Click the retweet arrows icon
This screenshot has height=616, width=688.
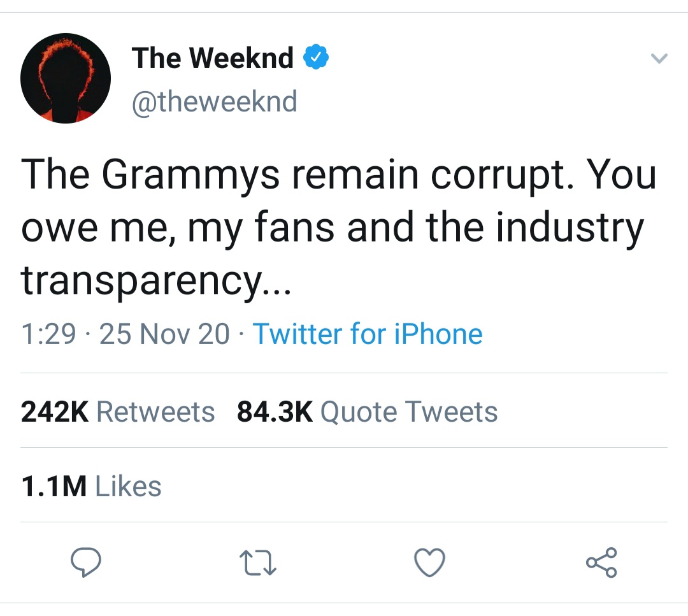(257, 562)
